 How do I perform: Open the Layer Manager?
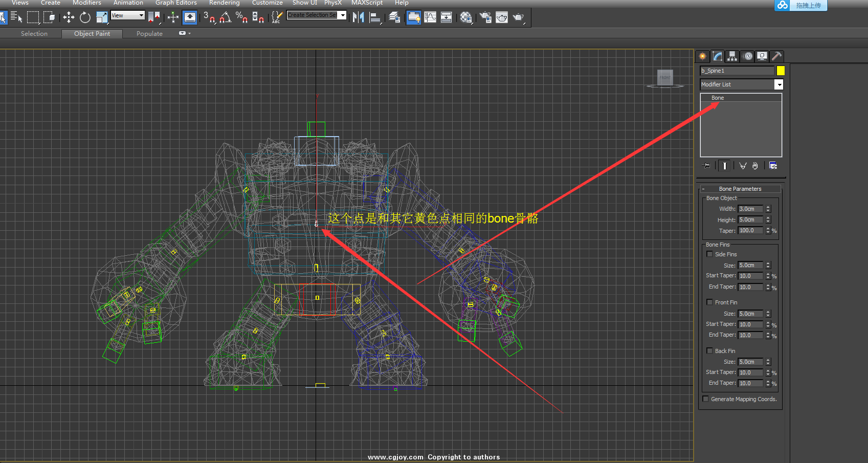click(394, 17)
